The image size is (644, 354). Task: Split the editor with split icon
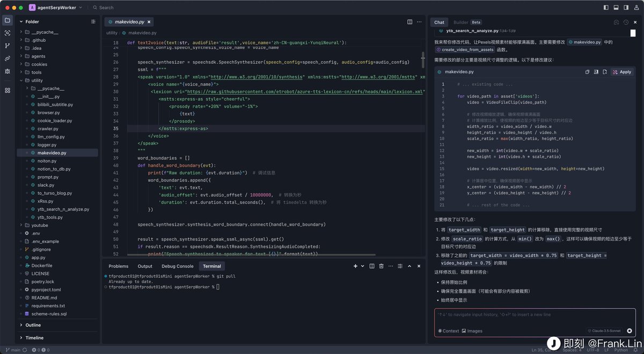pyautogui.click(x=410, y=22)
